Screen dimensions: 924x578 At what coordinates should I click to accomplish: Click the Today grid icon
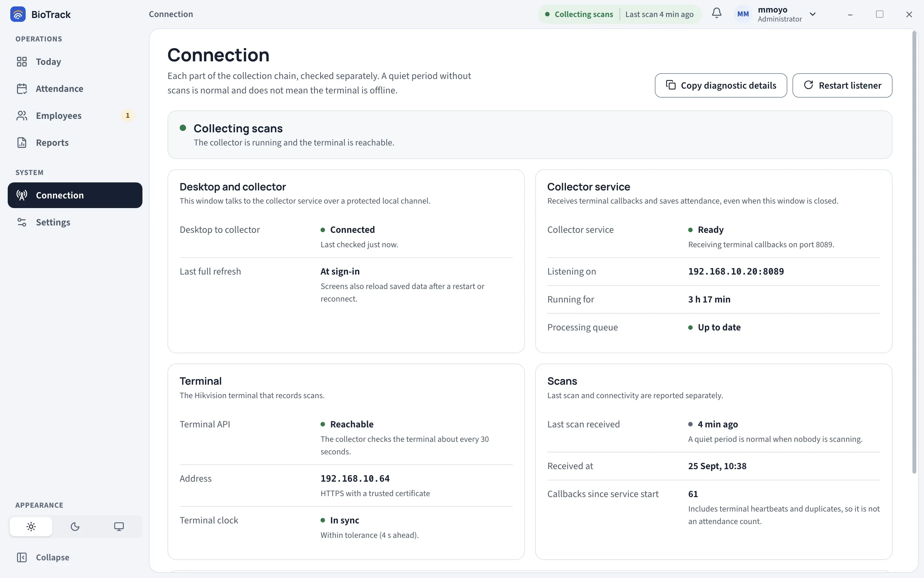click(22, 62)
